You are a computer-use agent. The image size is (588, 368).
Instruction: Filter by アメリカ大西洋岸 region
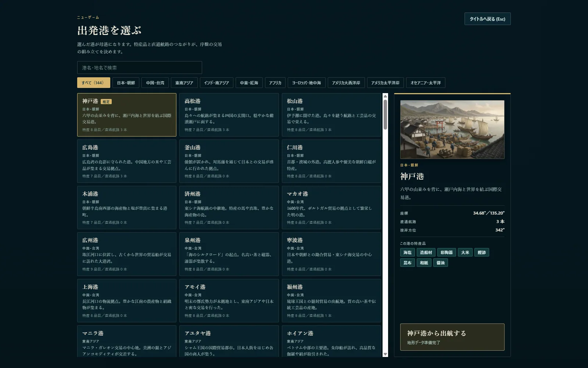point(346,83)
